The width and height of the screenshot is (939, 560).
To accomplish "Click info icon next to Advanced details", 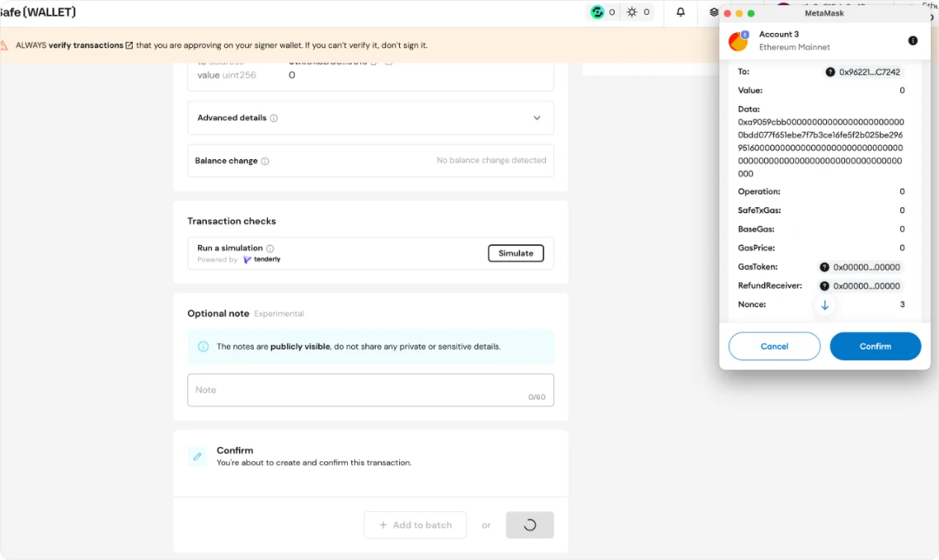I will pos(274,118).
